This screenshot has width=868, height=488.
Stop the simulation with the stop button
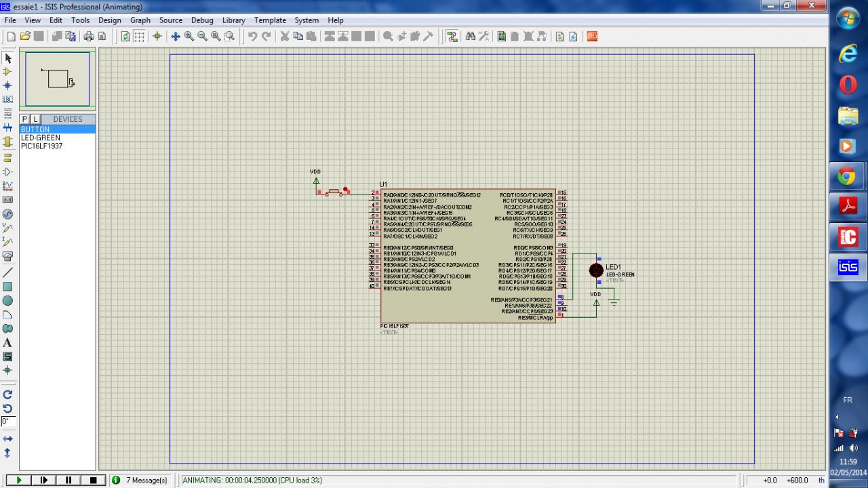[x=93, y=481]
